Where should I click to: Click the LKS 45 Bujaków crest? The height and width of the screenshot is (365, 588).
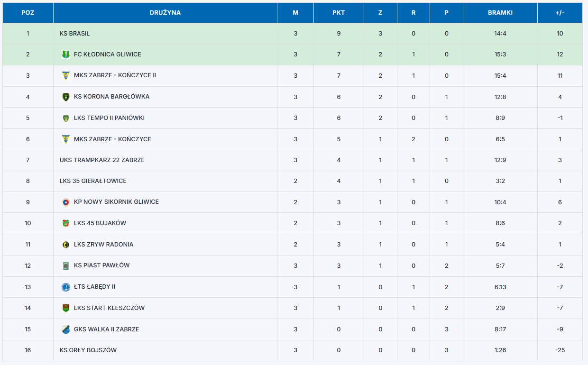click(x=65, y=223)
